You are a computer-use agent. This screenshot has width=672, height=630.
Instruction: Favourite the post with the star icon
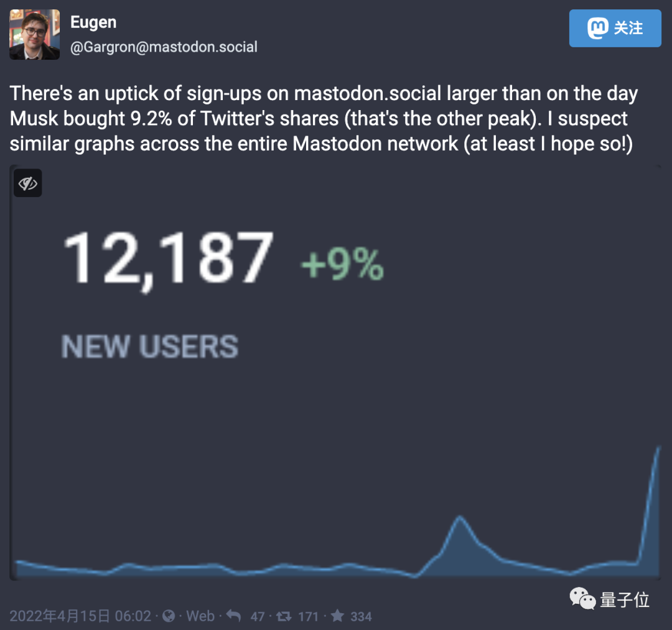coord(337,616)
